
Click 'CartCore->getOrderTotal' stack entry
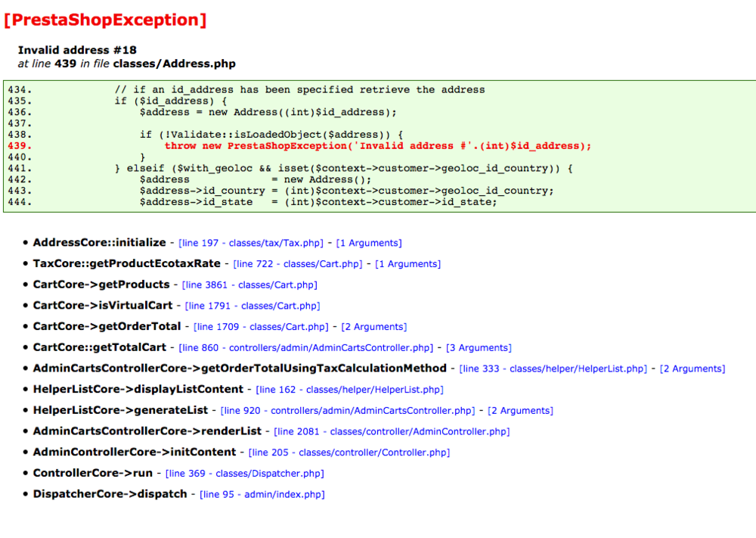point(107,326)
